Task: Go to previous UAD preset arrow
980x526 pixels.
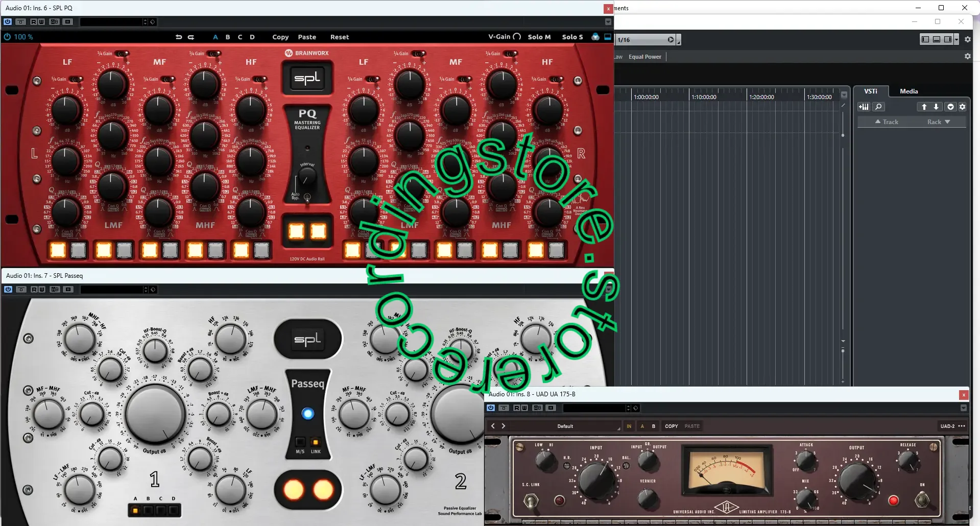Action: [x=493, y=426]
